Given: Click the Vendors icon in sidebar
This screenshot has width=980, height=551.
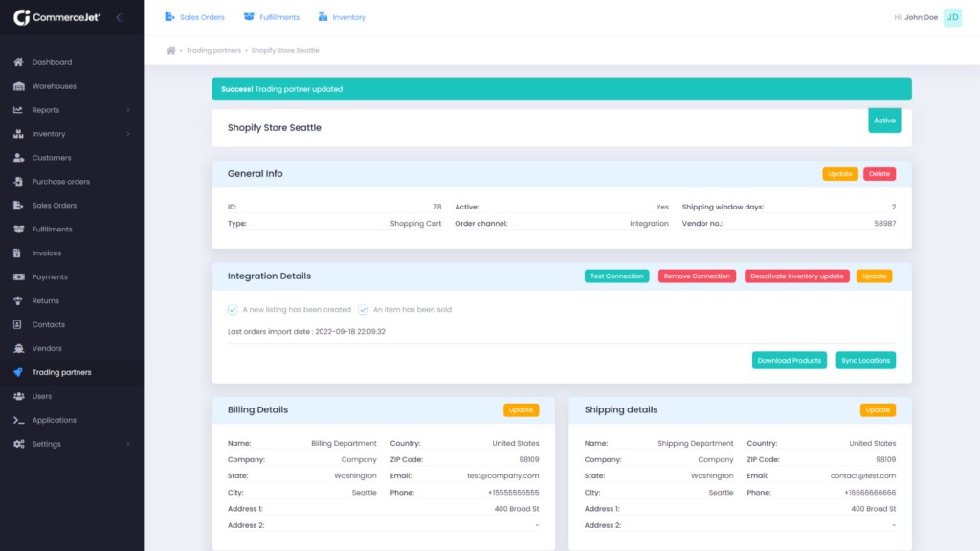Looking at the screenshot, I should pos(19,348).
